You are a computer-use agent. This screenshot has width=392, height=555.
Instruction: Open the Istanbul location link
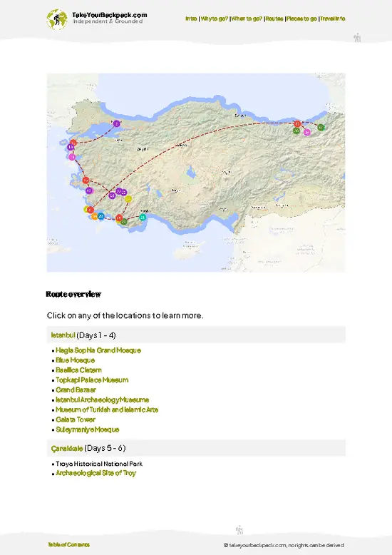pos(63,335)
